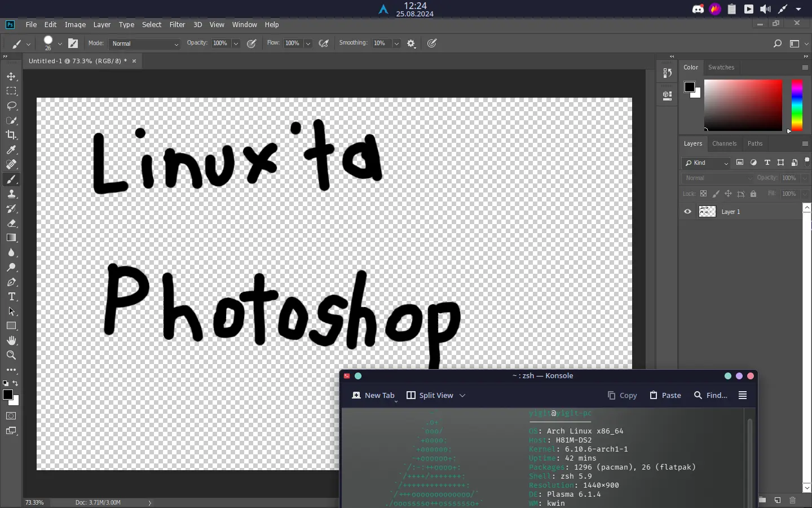Select the Hand tool
Viewport: 812px width, 508px height.
pyautogui.click(x=11, y=340)
